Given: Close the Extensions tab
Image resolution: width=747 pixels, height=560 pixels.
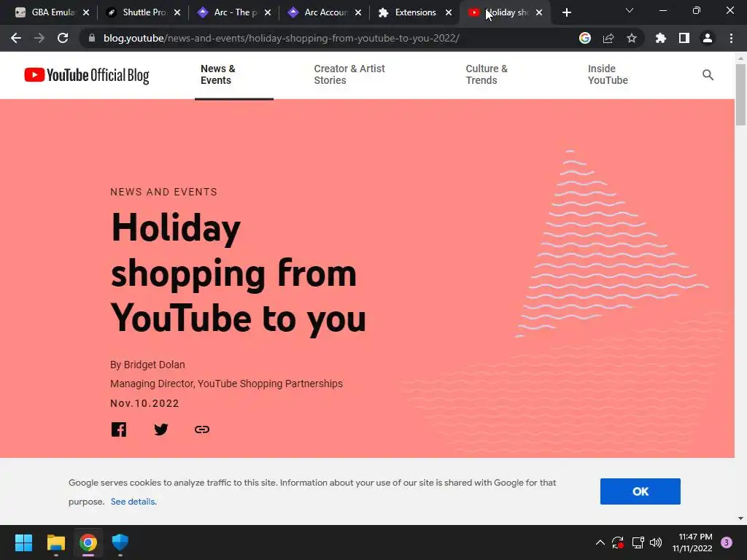Looking at the screenshot, I should pos(449,12).
